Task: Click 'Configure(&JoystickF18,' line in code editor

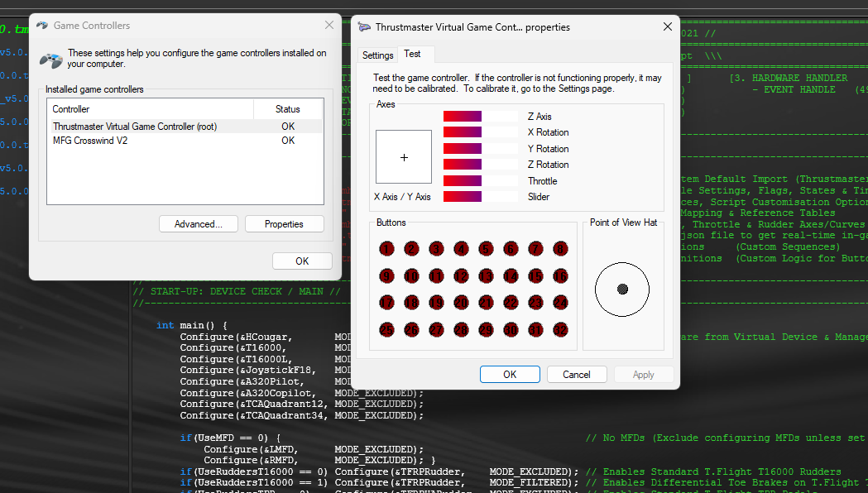Action: click(x=248, y=371)
